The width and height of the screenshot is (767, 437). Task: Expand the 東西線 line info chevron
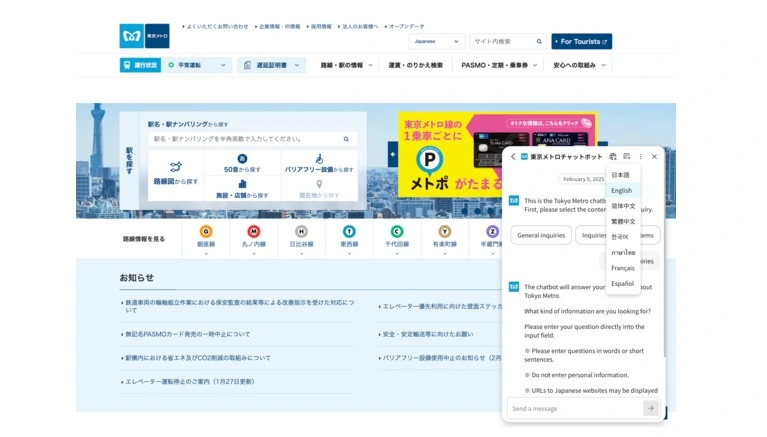click(x=349, y=253)
